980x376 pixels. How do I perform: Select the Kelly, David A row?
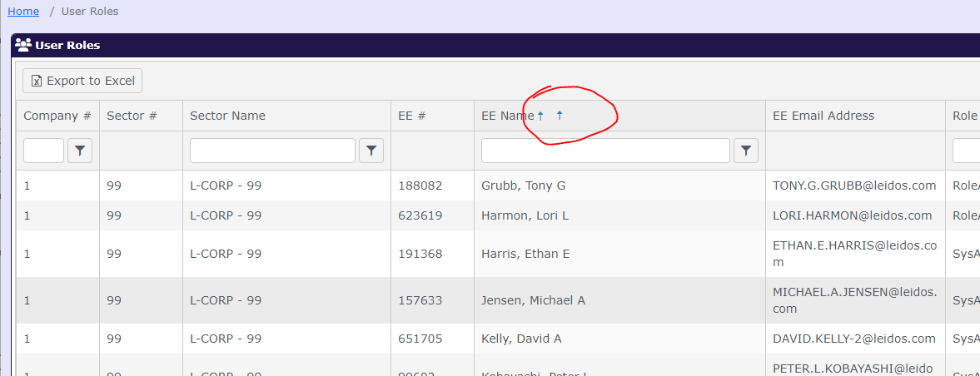tap(521, 339)
